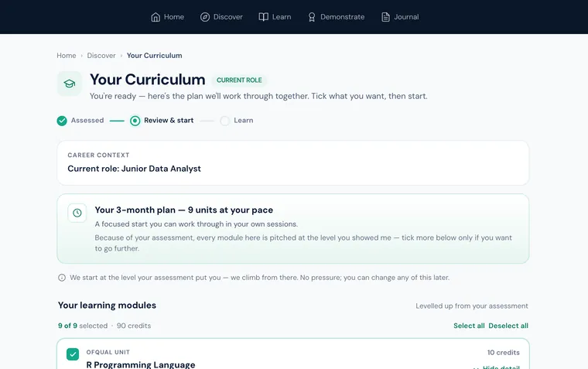Click the Your 3-month plan heading
This screenshot has height=369, width=588.
click(x=184, y=210)
